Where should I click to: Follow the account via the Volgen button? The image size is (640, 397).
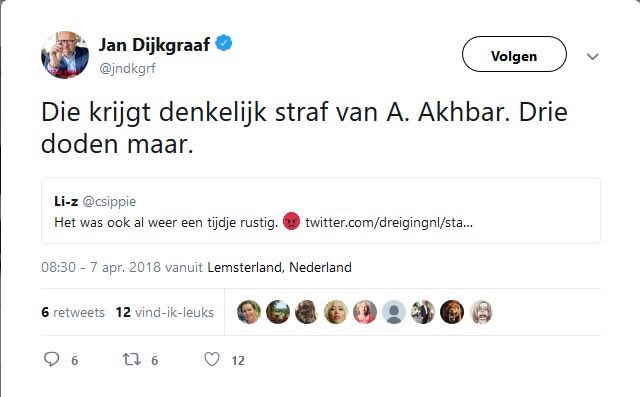coord(514,54)
